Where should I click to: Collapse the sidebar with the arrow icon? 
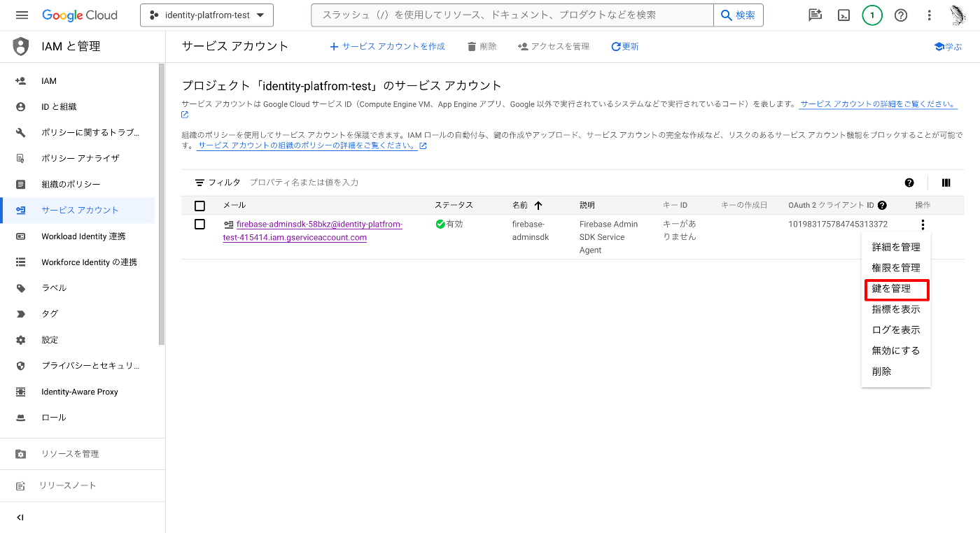[20, 518]
